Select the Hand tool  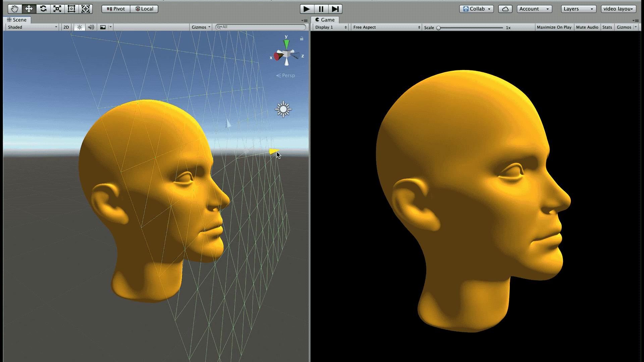[x=14, y=9]
